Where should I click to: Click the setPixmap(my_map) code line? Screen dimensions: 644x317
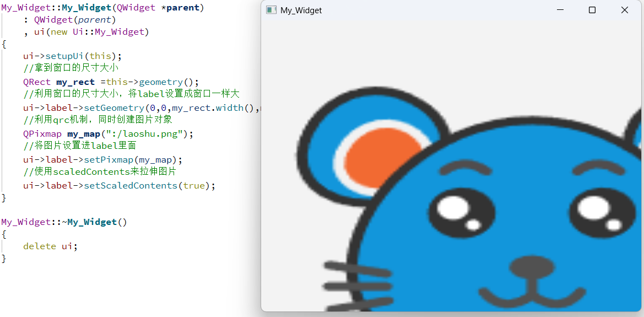pos(102,159)
